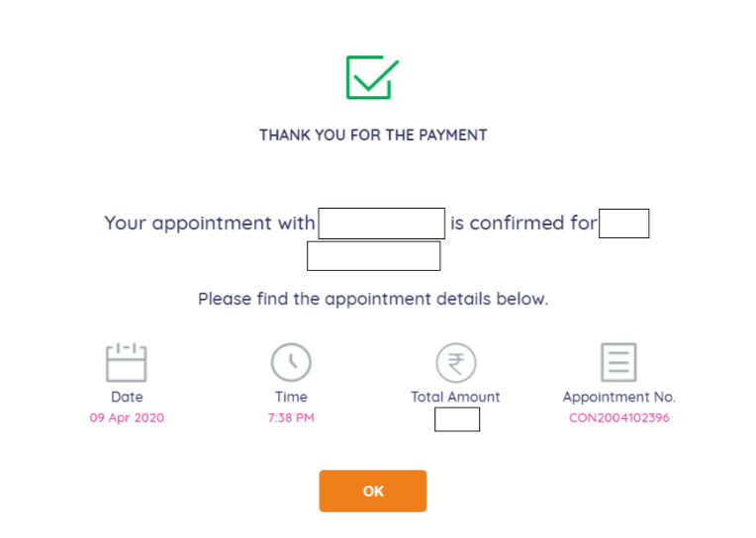Click the 'Appointment No.' label text
Viewport: 756px width, 538px height.
click(x=618, y=397)
